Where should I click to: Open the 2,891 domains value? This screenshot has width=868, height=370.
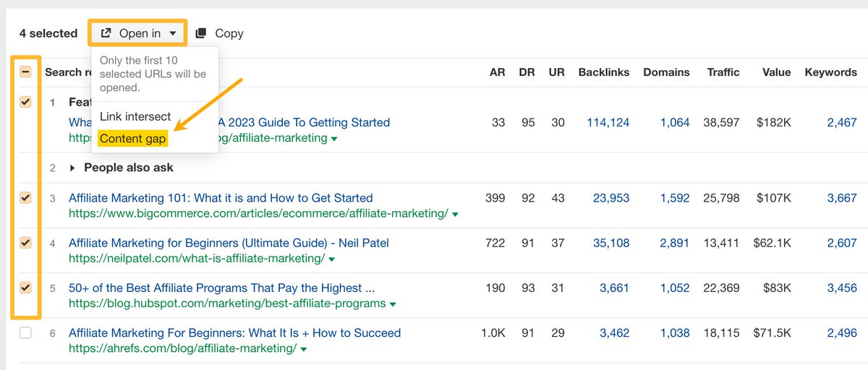[675, 243]
